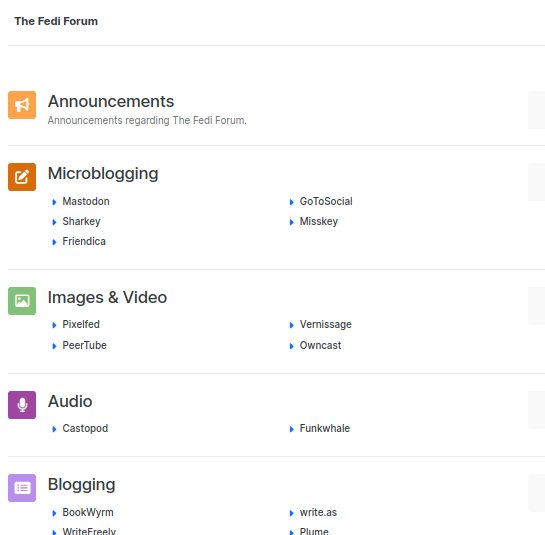
Task: Click the arrow bullet beside write.as
Action: [292, 513]
